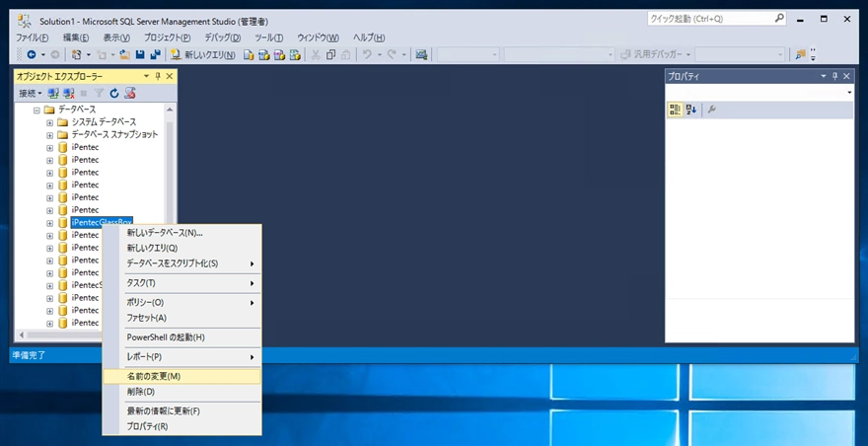Click disconnect server icon in Object Explorer
868x446 pixels.
[x=69, y=93]
